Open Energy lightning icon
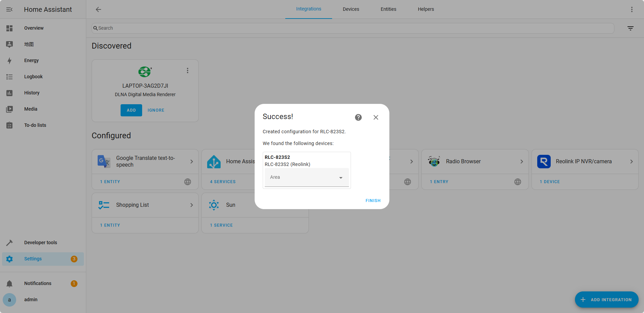The width and height of the screenshot is (644, 313). 9,61
